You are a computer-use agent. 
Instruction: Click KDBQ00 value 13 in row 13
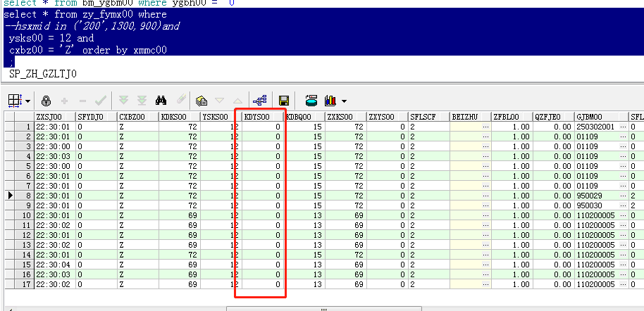pos(304,245)
